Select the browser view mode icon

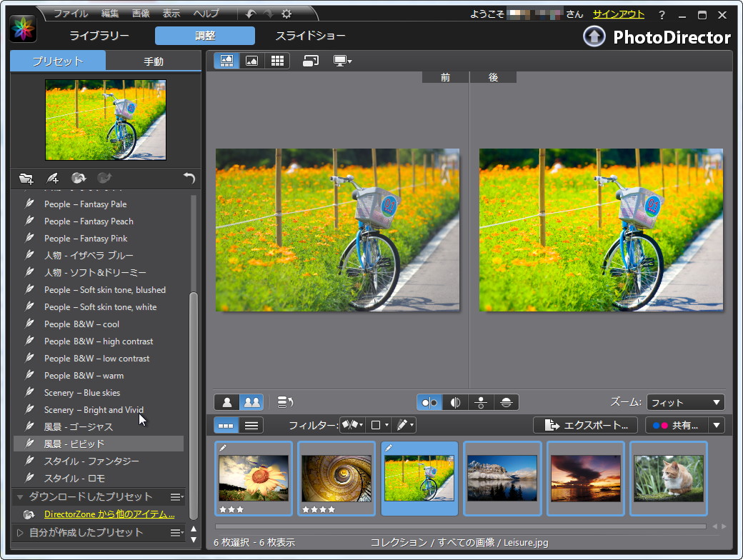tap(226, 61)
